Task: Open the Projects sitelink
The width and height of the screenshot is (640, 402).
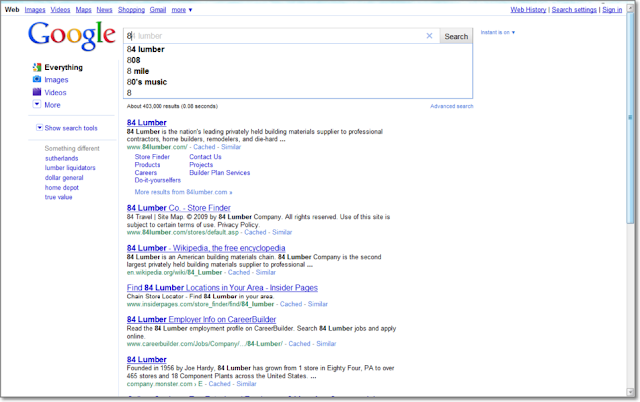Action: (201, 164)
